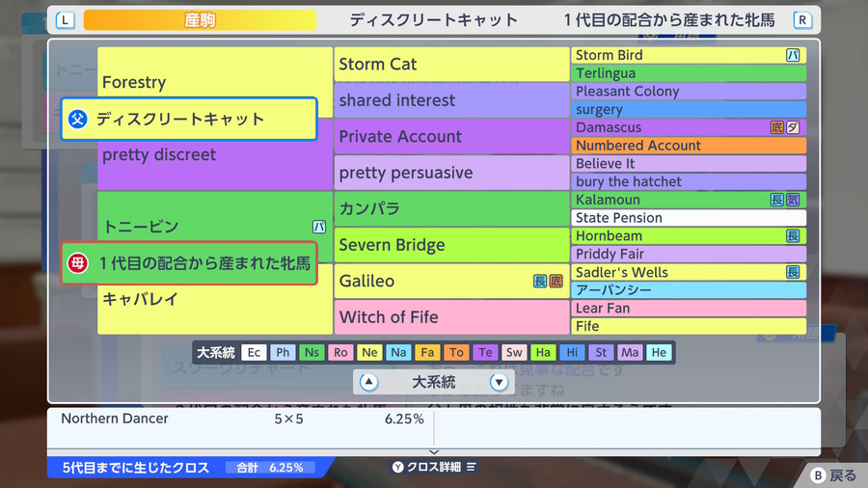Viewport: 868px width, 488px height.
Task: Select the State Pension row
Action: 689,217
